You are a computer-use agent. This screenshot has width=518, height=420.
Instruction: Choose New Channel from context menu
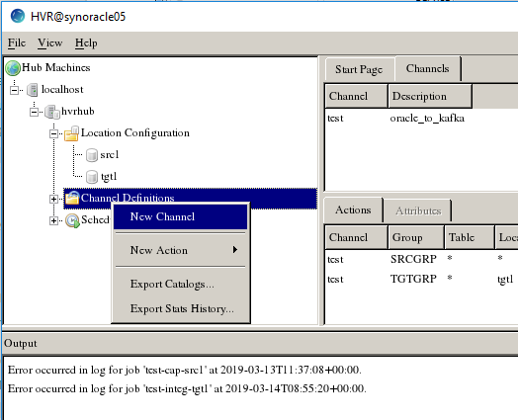pyautogui.click(x=180, y=216)
